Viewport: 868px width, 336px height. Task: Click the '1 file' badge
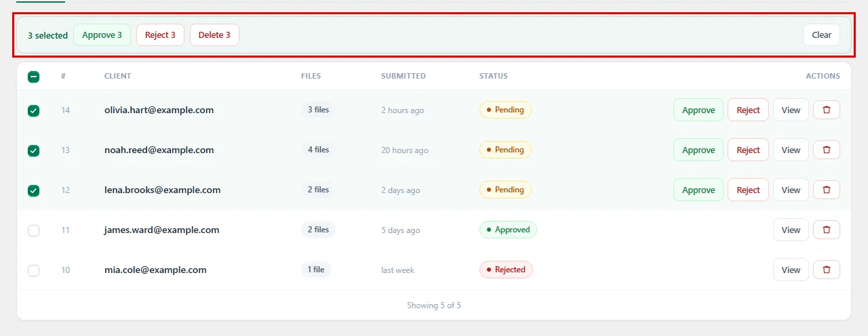316,270
